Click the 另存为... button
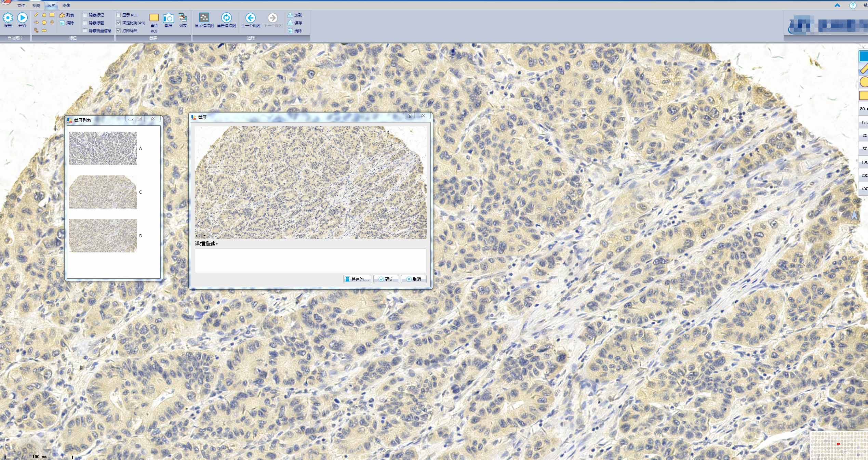 click(357, 279)
